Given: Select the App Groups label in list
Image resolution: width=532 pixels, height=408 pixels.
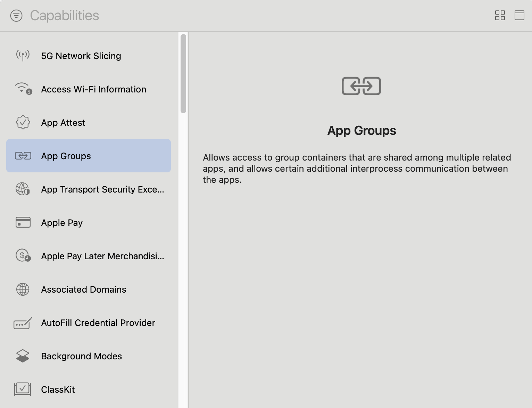Looking at the screenshot, I should tap(66, 156).
